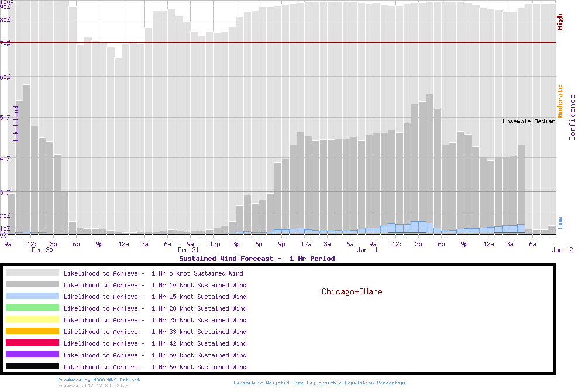
Task: Click the yellow 25 knot legend swatch
Action: pyautogui.click(x=32, y=319)
